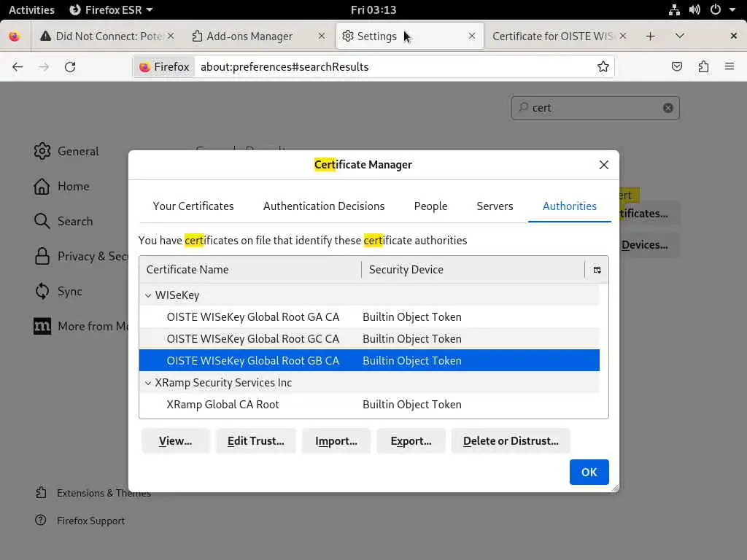Viewport: 747px width, 560px height.
Task: Open the clock showing Fri 03:13
Action: [x=373, y=9]
